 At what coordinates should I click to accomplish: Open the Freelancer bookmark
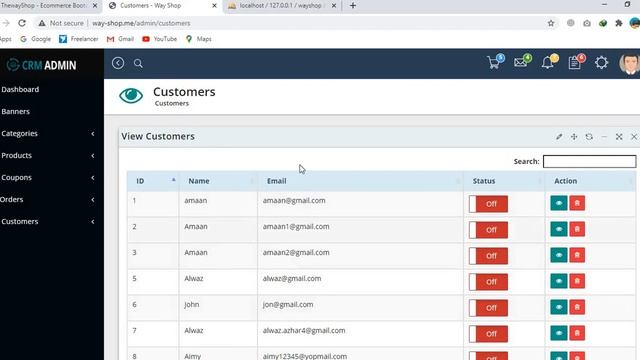coord(79,39)
